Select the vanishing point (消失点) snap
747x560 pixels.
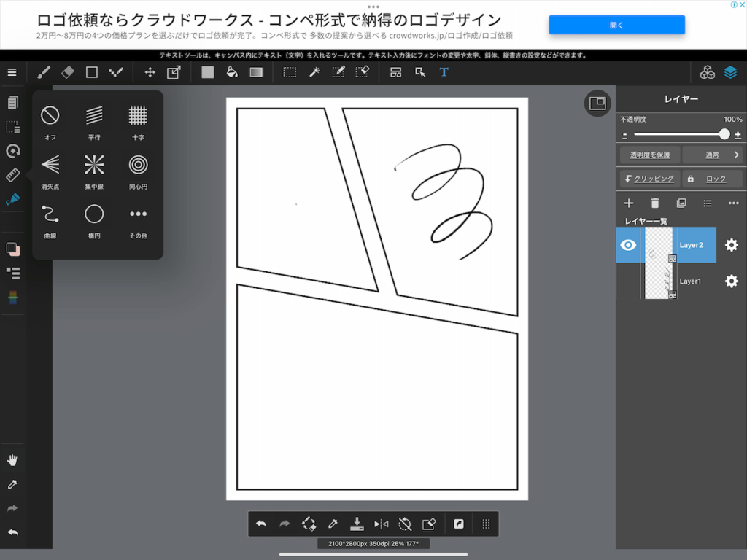tap(50, 165)
